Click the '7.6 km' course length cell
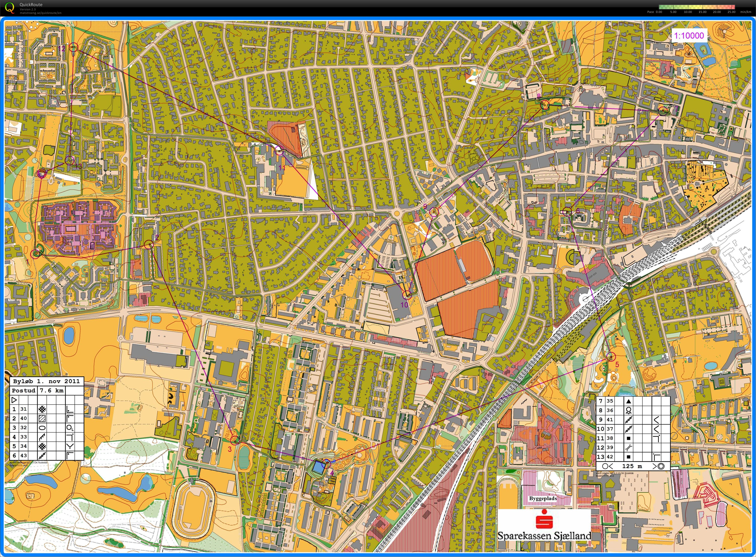756x557 pixels. point(51,390)
